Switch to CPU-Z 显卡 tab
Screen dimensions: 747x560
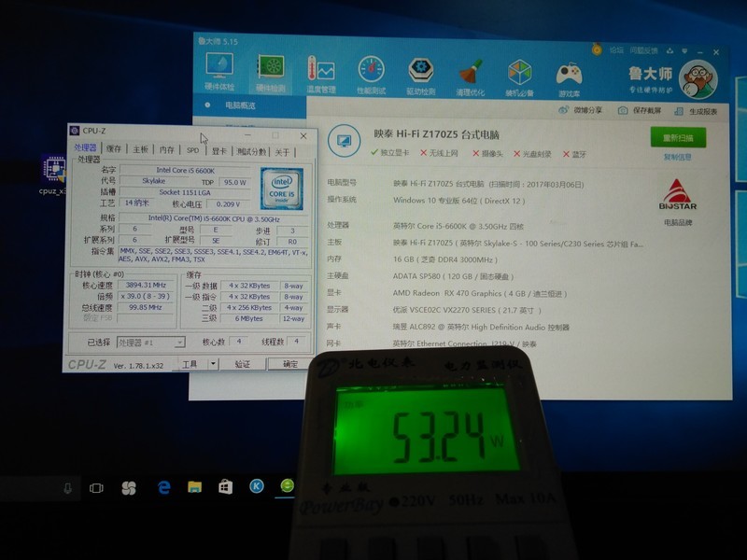tap(219, 151)
